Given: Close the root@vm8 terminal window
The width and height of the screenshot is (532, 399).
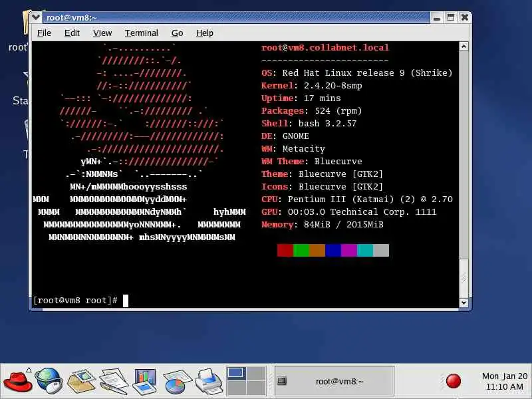Looking at the screenshot, I should tap(464, 18).
